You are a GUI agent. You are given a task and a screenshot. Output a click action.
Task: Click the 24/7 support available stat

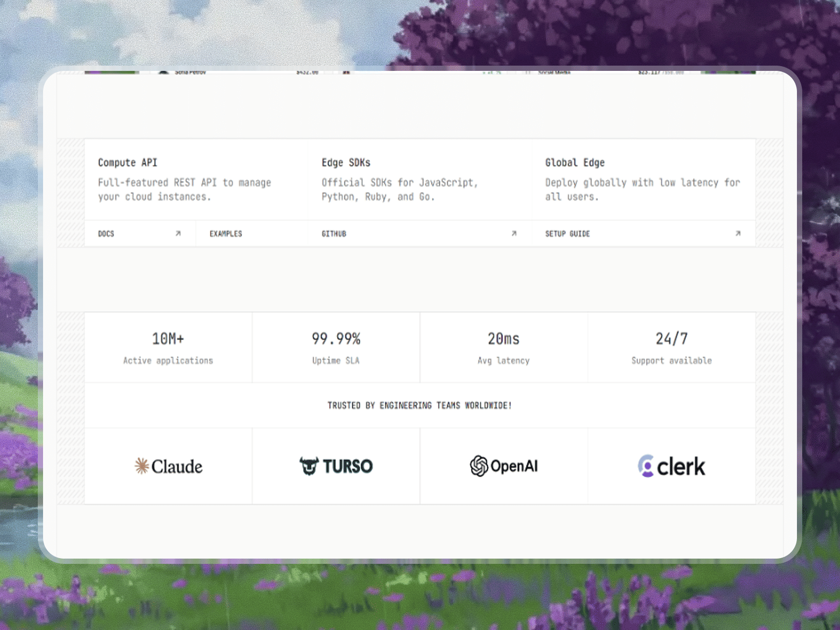coord(672,348)
